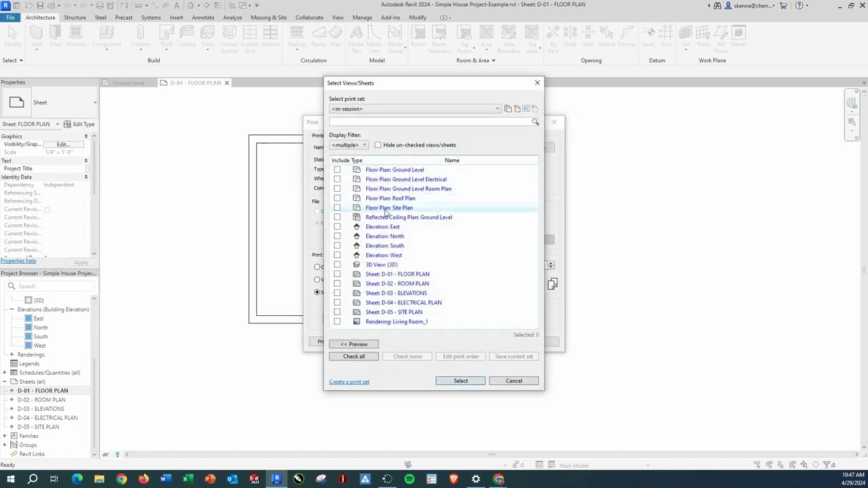Click the Check all button

pos(354,357)
